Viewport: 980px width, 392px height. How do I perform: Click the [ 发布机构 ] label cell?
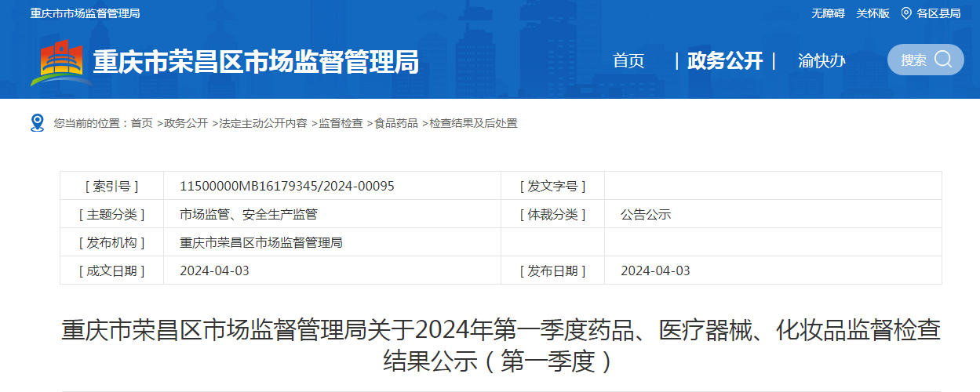[112, 242]
